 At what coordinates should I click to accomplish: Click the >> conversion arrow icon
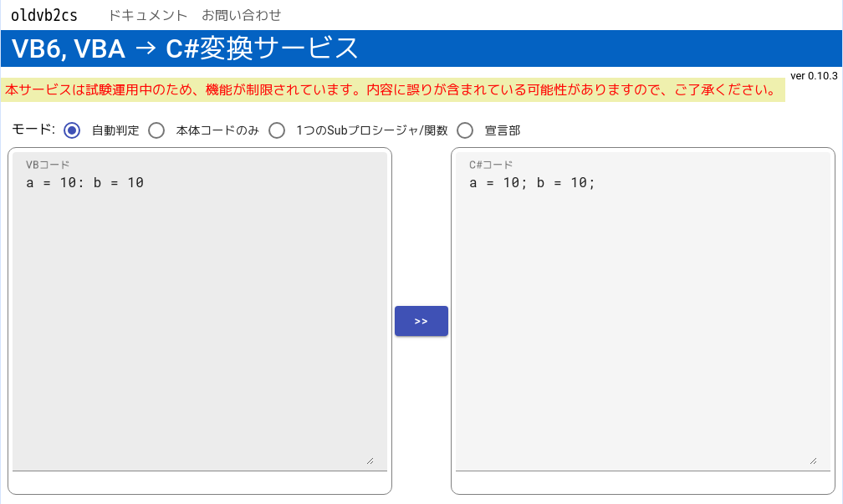[421, 320]
